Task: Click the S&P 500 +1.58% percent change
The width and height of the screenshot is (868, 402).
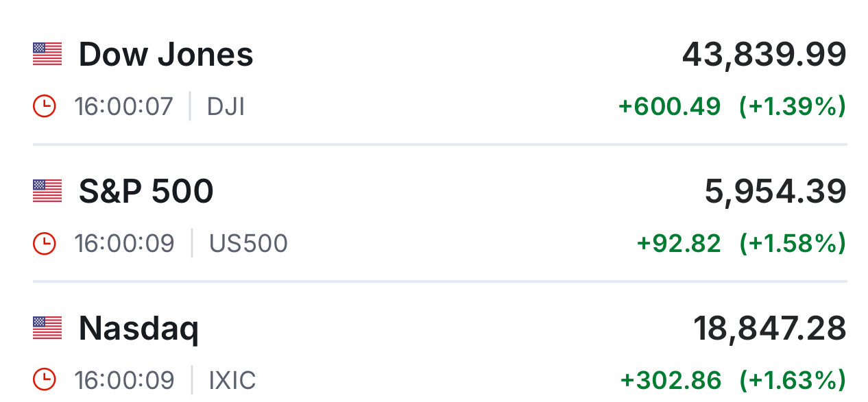Action: [793, 244]
